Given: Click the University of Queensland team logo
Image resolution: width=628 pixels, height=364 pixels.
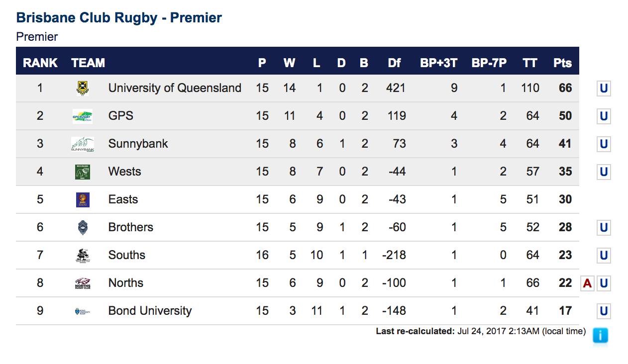Looking at the screenshot, I should pos(82,89).
